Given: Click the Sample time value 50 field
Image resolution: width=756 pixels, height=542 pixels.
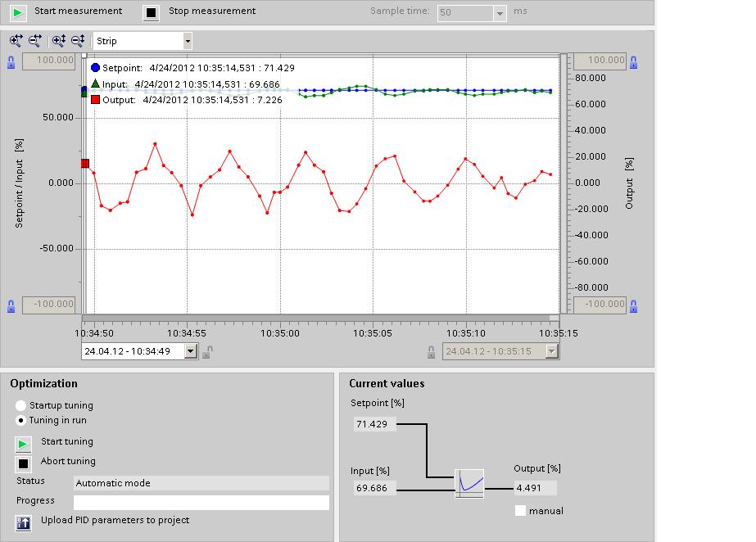Looking at the screenshot, I should tap(466, 13).
